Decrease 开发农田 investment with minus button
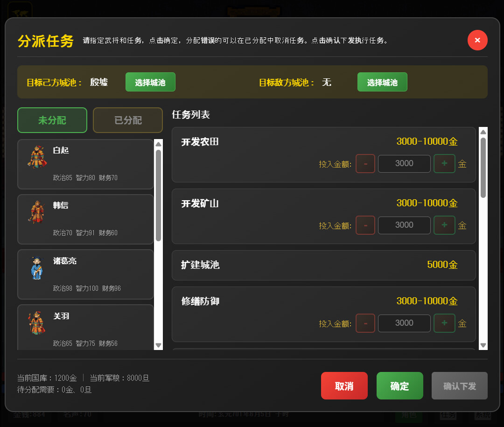 (365, 164)
